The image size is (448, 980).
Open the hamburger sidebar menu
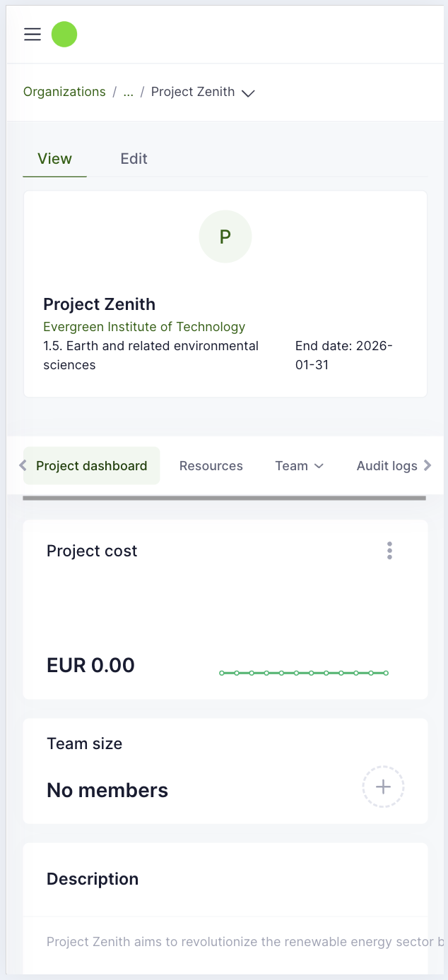pos(33,34)
